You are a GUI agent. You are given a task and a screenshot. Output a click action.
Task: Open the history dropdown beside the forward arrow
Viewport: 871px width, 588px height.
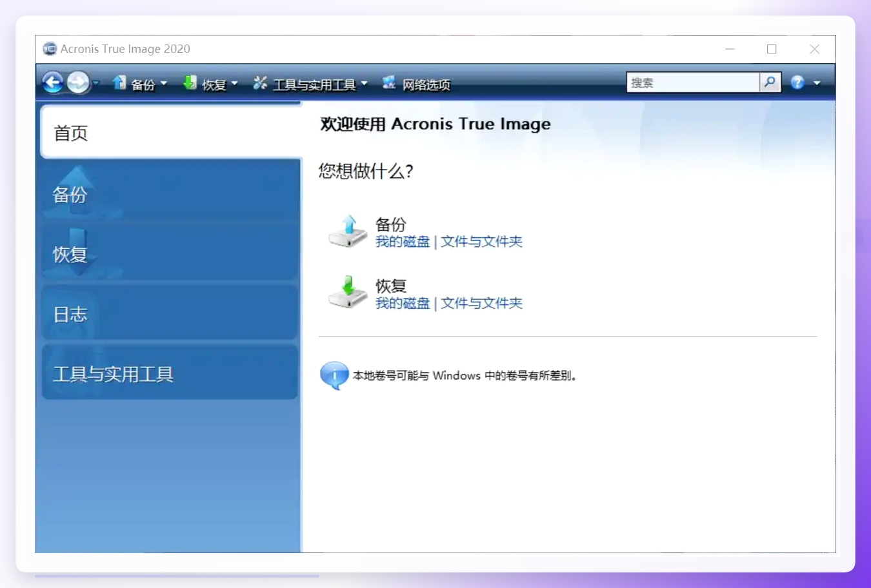coord(95,83)
